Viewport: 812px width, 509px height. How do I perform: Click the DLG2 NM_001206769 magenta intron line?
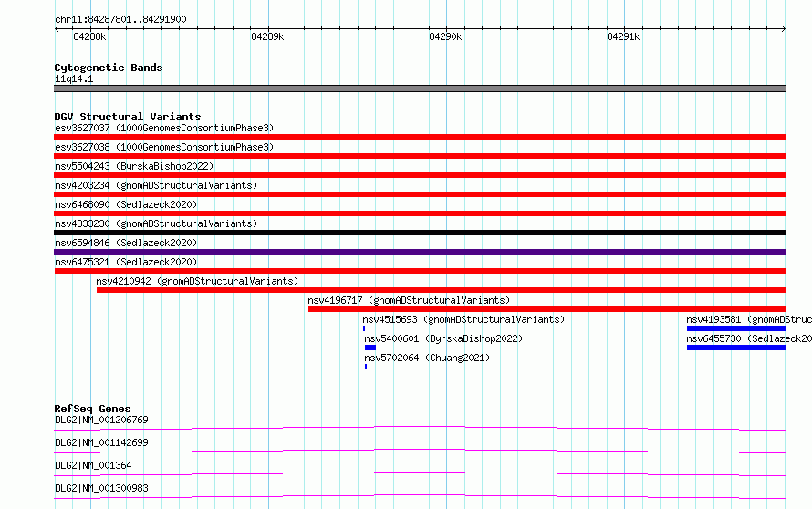click(x=420, y=428)
